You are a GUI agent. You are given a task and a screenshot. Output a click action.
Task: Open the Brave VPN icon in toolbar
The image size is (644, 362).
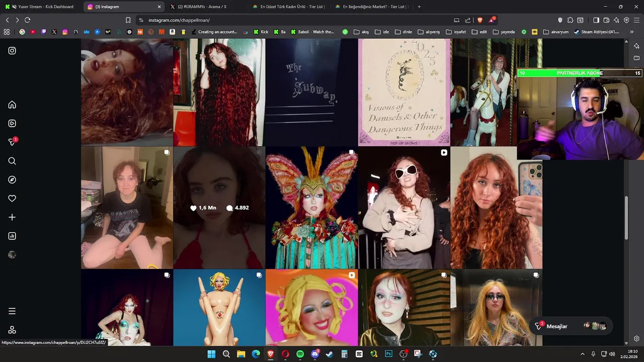click(x=626, y=20)
